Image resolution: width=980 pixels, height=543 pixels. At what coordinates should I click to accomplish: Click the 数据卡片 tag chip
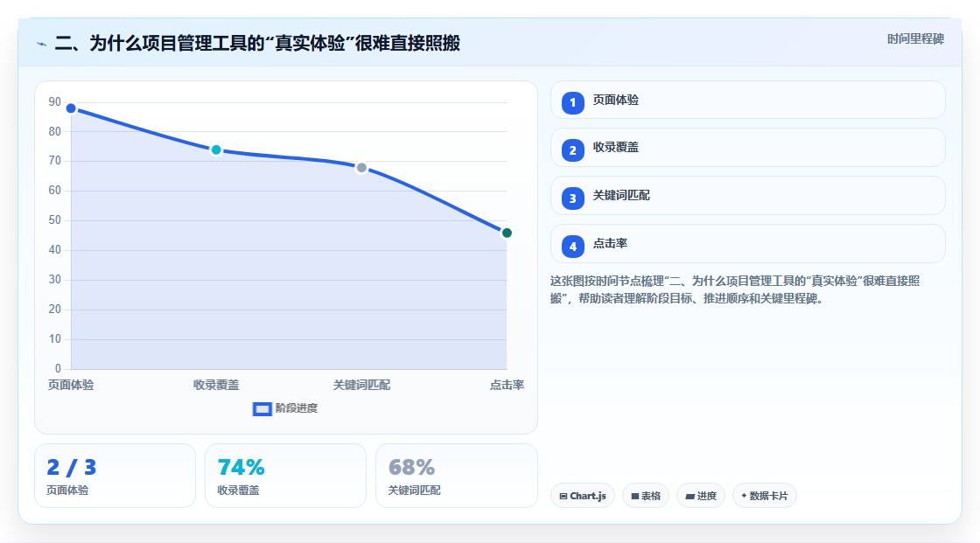(765, 496)
